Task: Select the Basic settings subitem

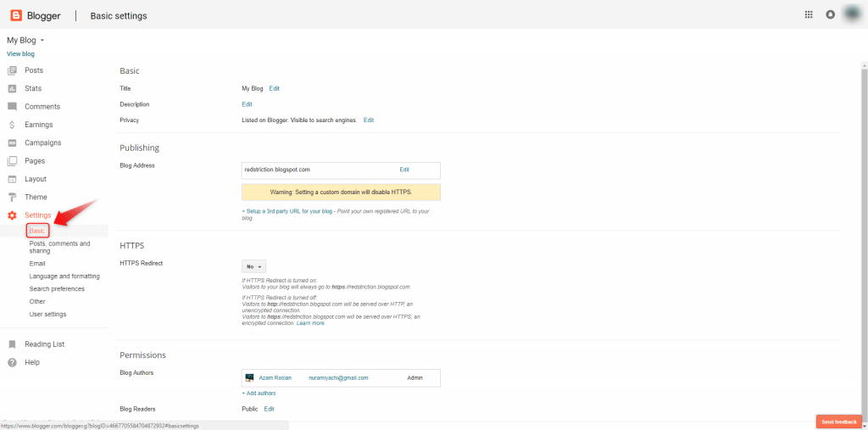Action: click(37, 231)
